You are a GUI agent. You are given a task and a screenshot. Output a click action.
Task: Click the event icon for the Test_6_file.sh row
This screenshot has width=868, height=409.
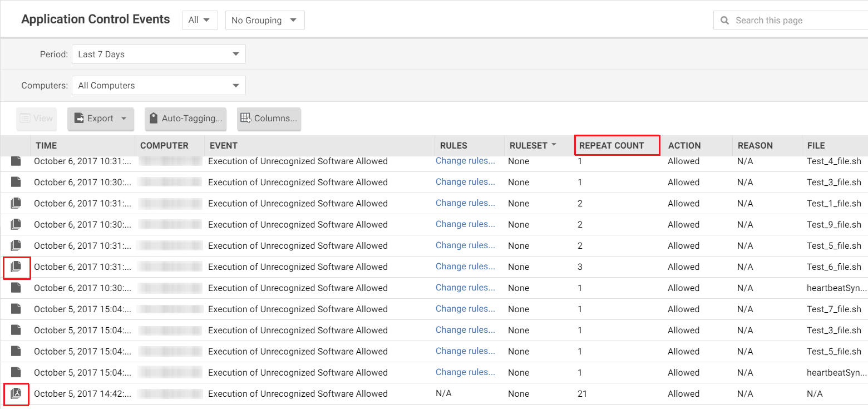[x=16, y=267]
